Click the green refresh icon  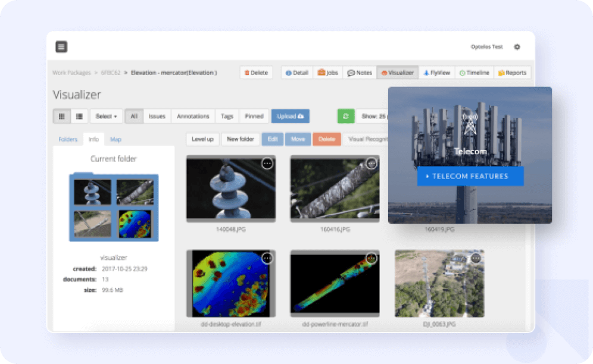[x=345, y=116]
